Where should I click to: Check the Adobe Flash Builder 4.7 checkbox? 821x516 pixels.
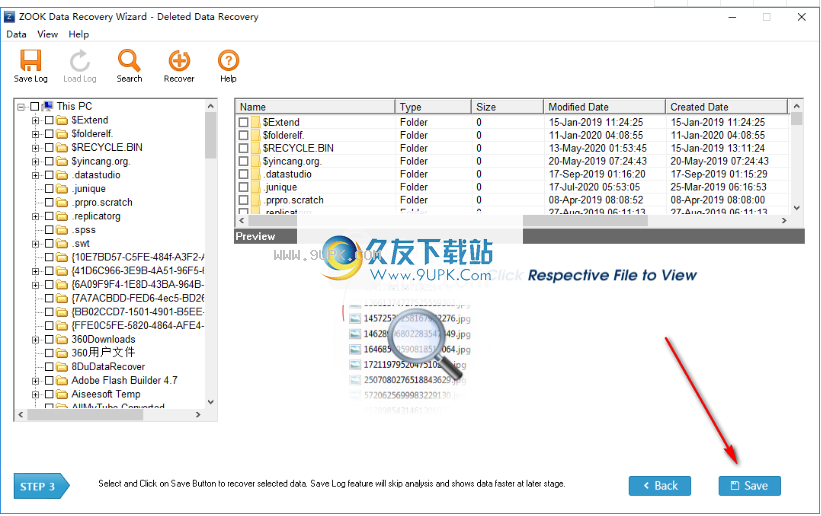[x=49, y=380]
